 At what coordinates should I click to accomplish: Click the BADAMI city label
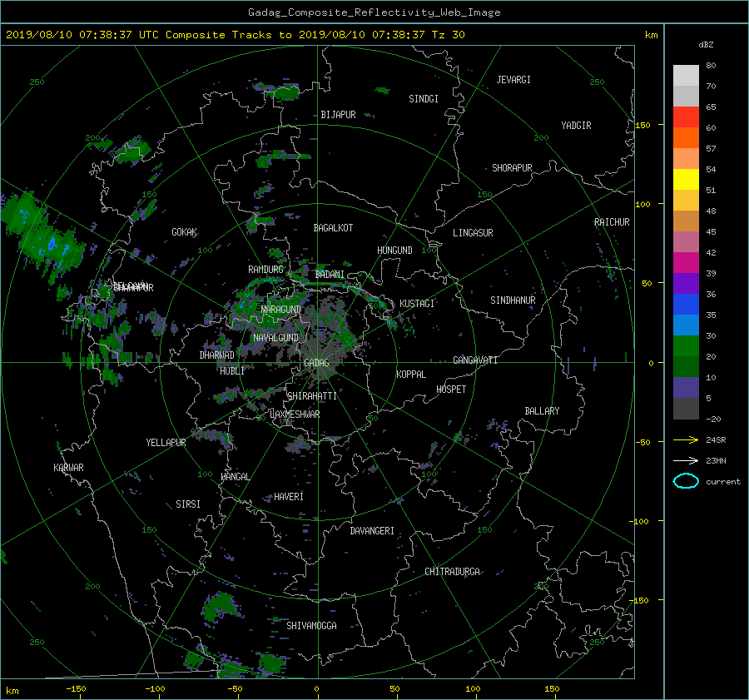pos(330,275)
